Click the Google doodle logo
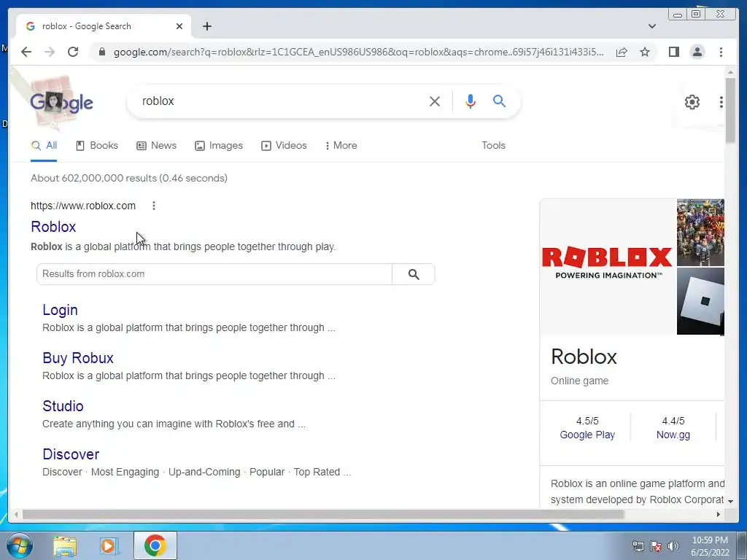 click(61, 102)
